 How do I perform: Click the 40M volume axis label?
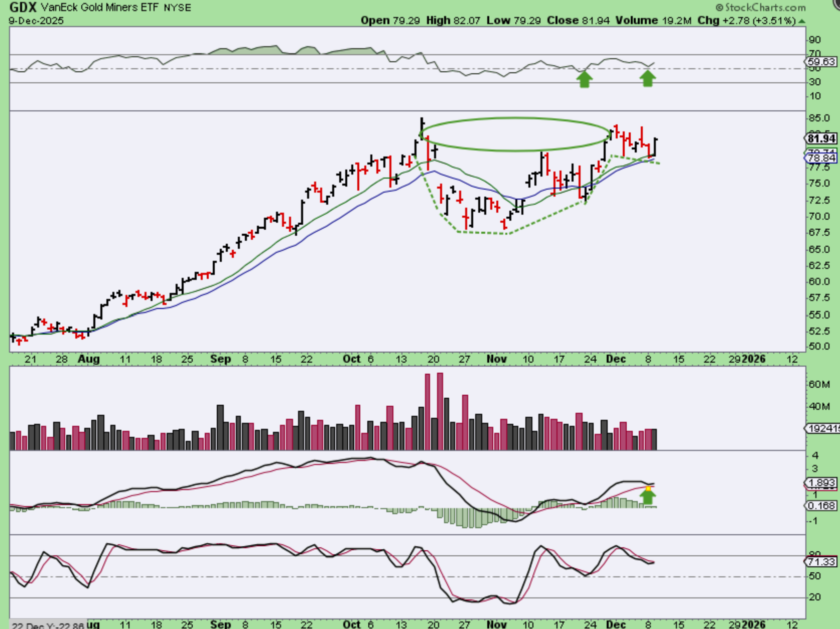pos(819,406)
